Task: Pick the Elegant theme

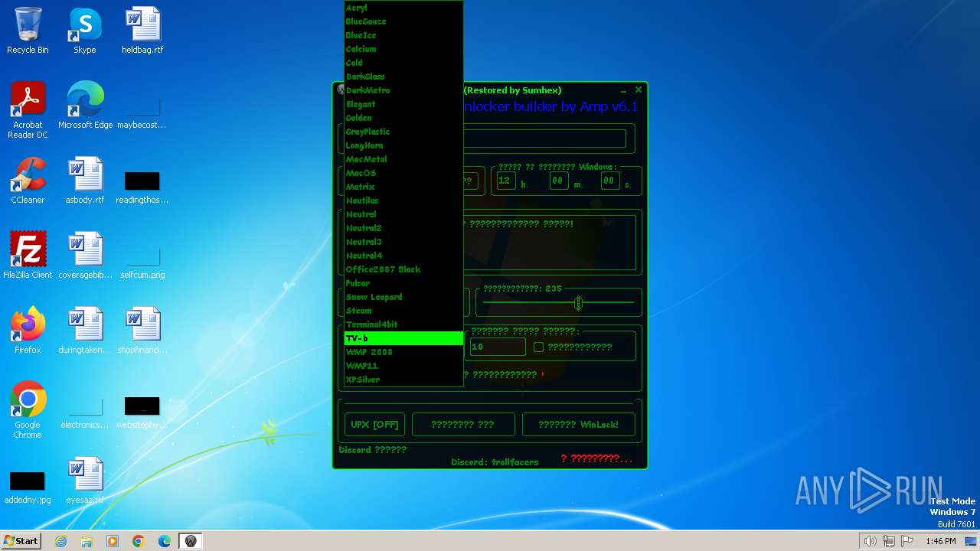Action: 403,104
